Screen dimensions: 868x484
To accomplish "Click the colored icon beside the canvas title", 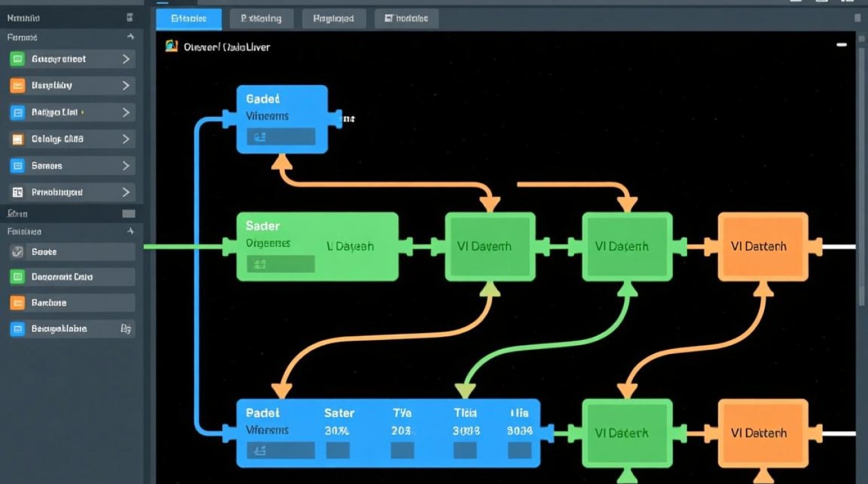I will pyautogui.click(x=171, y=46).
